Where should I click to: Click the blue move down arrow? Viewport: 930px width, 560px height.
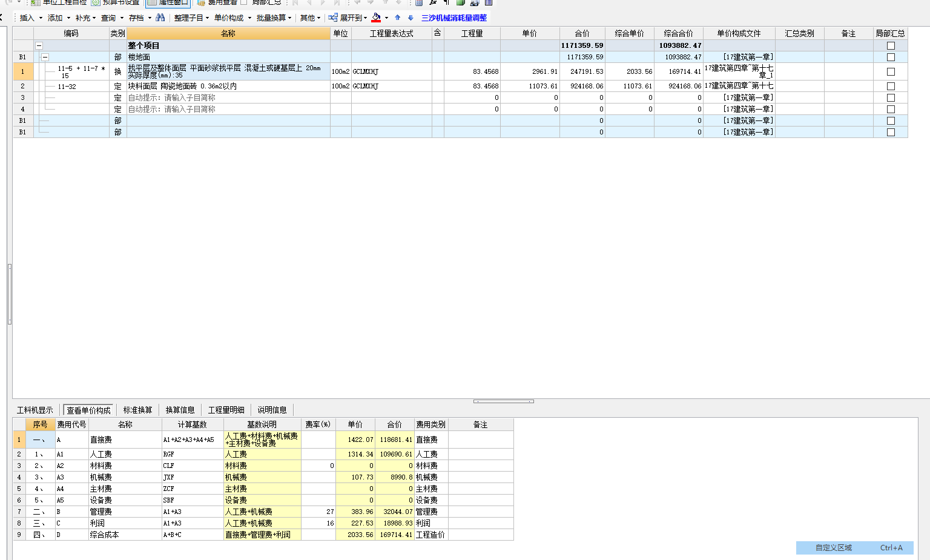[x=411, y=18]
